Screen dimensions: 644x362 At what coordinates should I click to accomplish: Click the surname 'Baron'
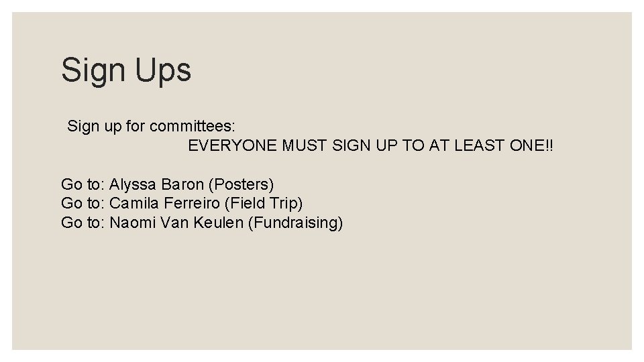182,185
